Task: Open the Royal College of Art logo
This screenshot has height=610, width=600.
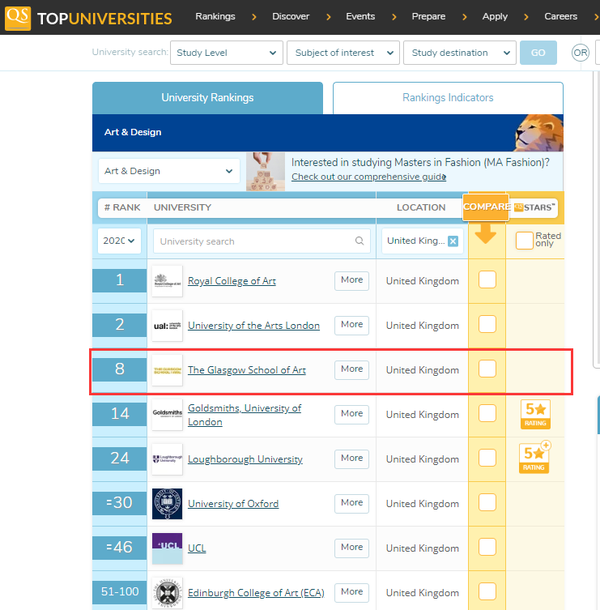Action: coord(167,281)
